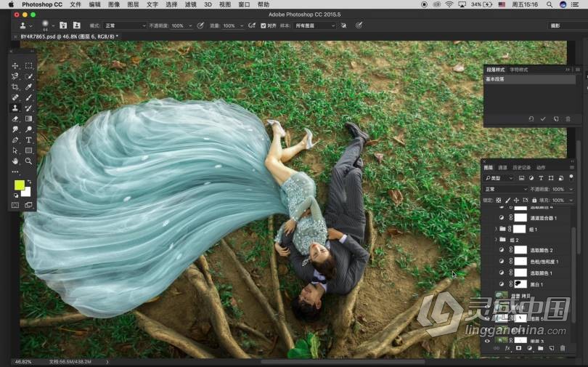Add a layer mask

click(518, 348)
